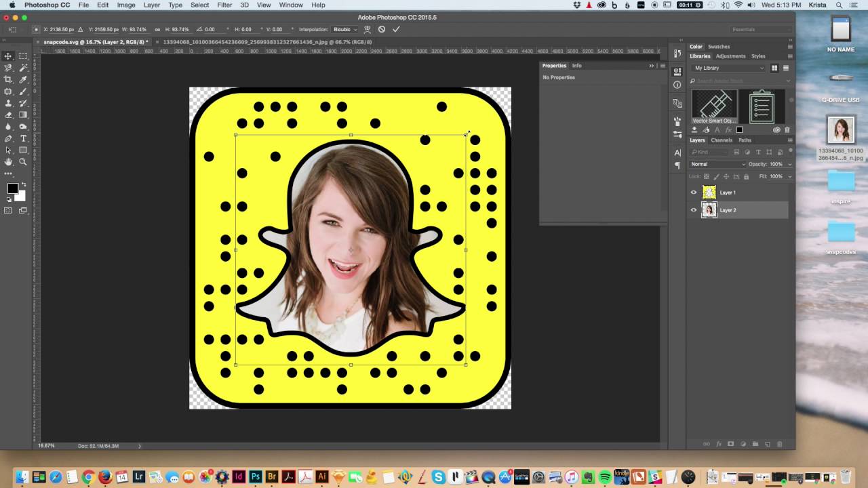
Task: Open Opacity value dropdown arrow
Action: 790,164
